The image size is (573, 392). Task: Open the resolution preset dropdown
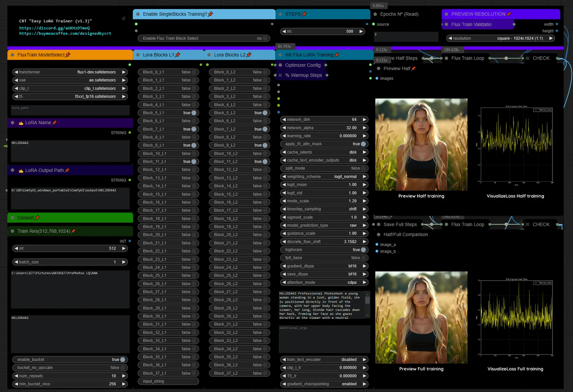pos(501,38)
